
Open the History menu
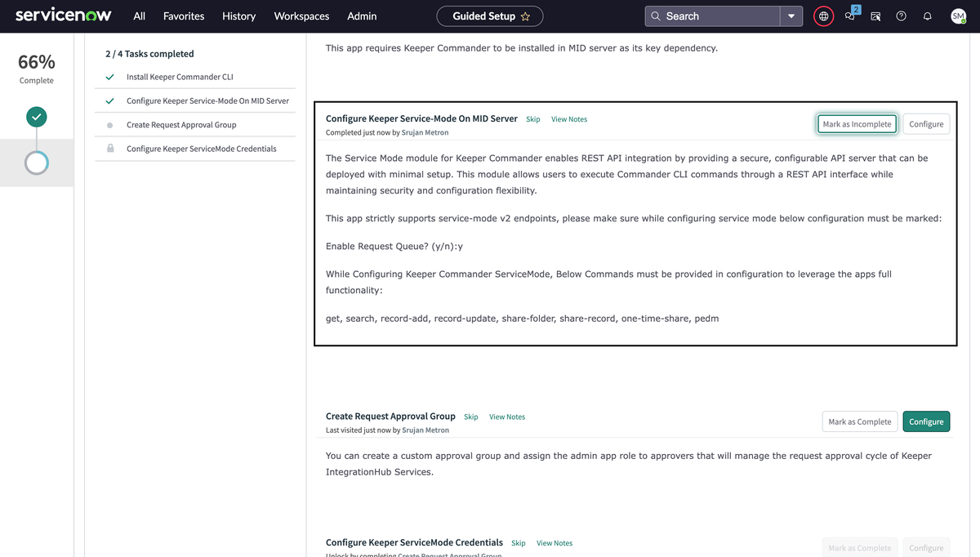[238, 16]
